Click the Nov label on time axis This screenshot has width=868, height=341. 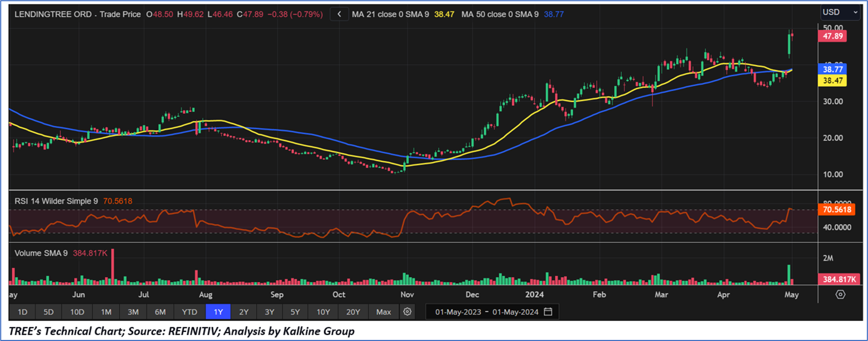(408, 295)
